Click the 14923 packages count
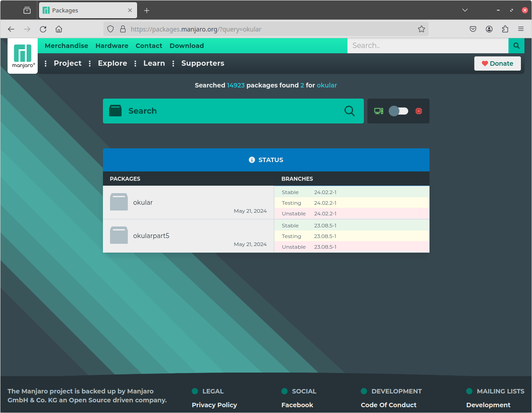532x413 pixels. point(236,85)
